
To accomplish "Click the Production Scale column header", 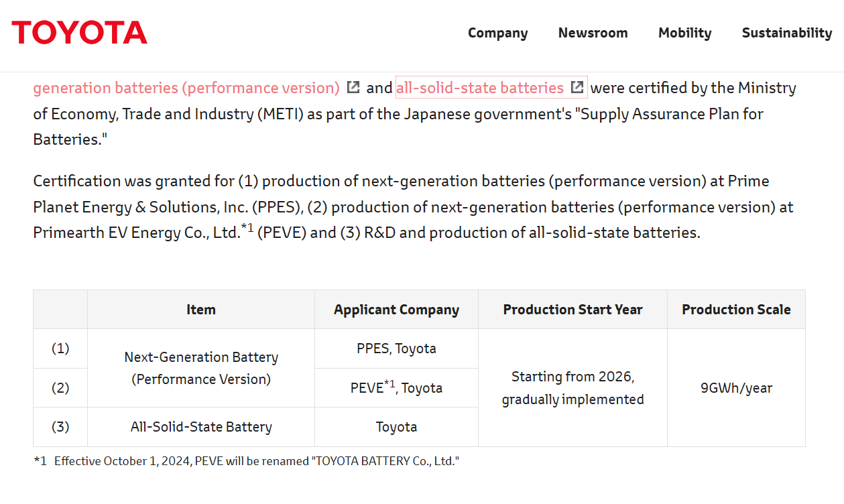I will (x=736, y=310).
